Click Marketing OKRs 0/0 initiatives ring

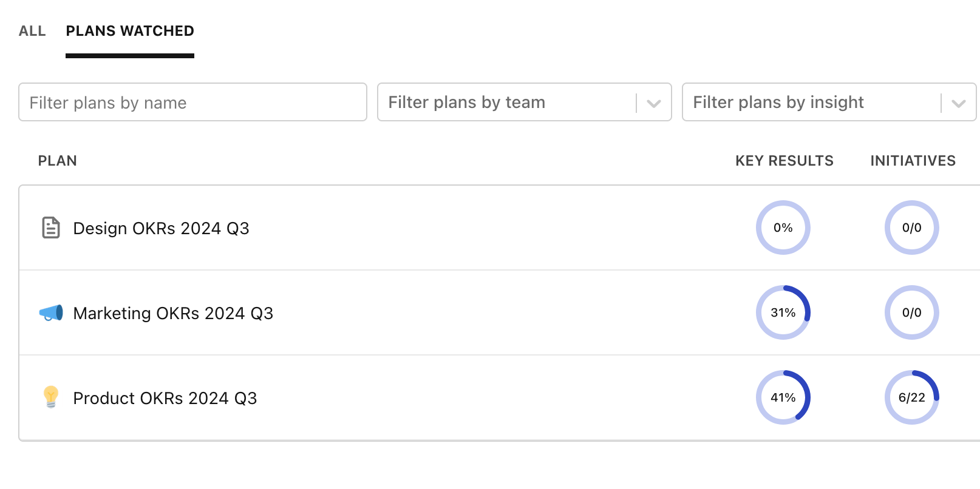[x=911, y=312]
